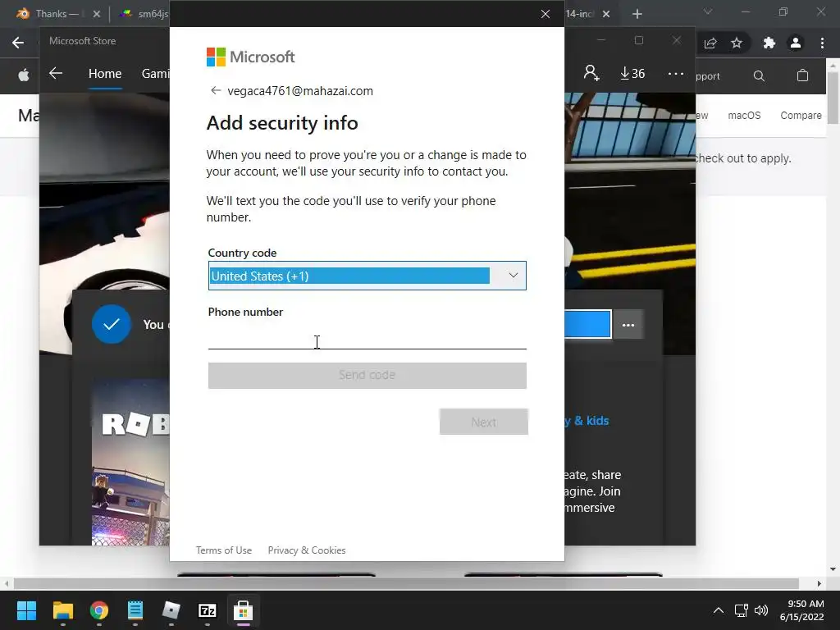Open File Explorer from taskbar
The width and height of the screenshot is (840, 630).
coord(62,610)
